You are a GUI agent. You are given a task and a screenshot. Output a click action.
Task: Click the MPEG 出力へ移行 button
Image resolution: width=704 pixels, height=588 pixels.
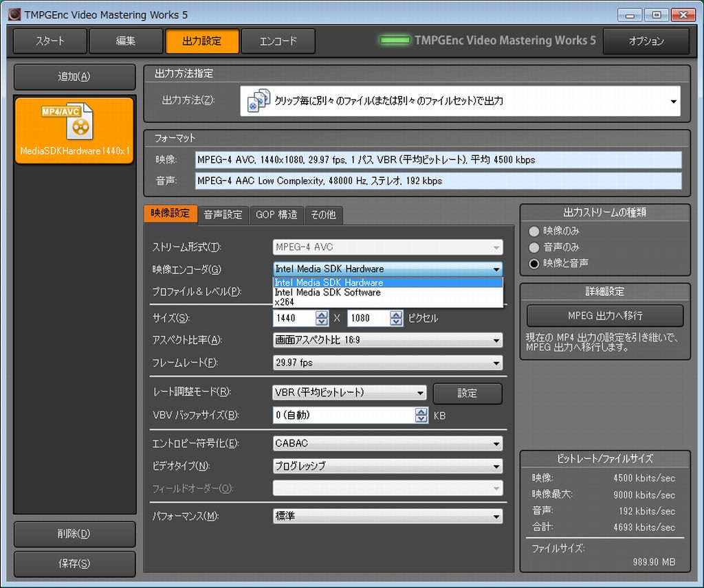(x=605, y=316)
